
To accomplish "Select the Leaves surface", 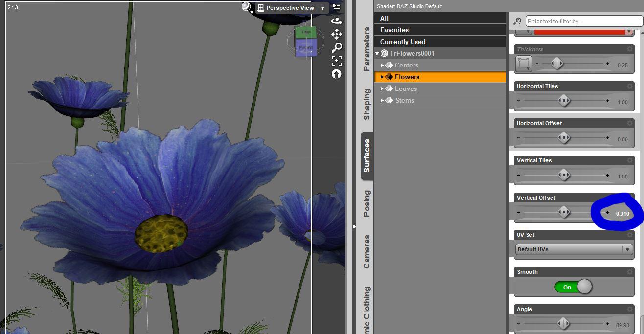I will 406,89.
